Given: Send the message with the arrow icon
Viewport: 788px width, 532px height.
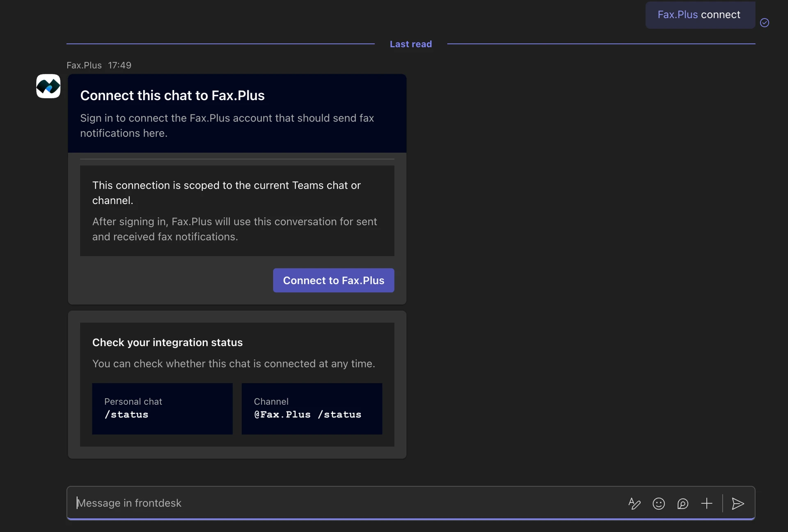Looking at the screenshot, I should [738, 503].
